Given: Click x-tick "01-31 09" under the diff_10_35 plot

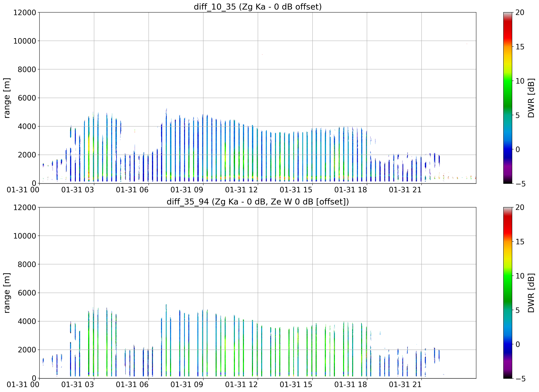Looking at the screenshot, I should 187,190.
